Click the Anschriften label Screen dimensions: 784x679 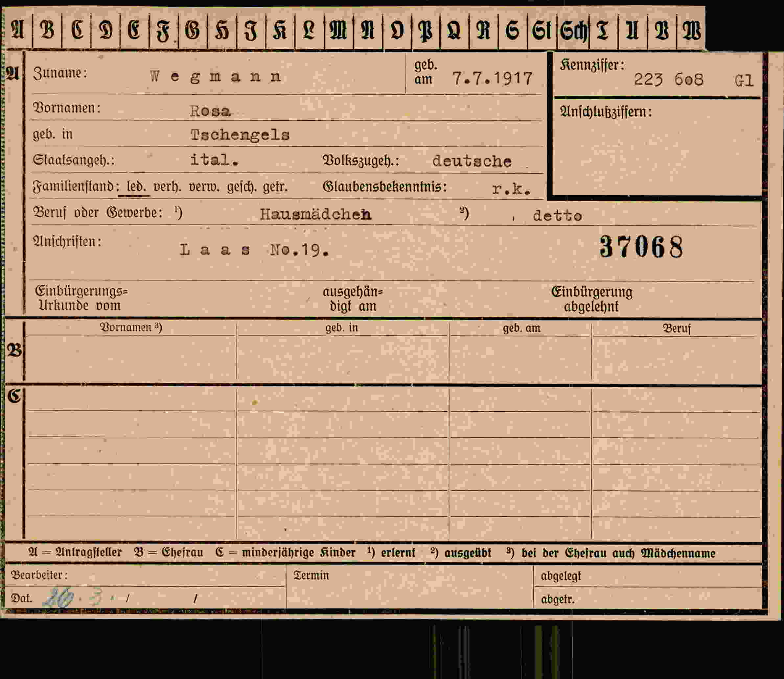tap(67, 241)
